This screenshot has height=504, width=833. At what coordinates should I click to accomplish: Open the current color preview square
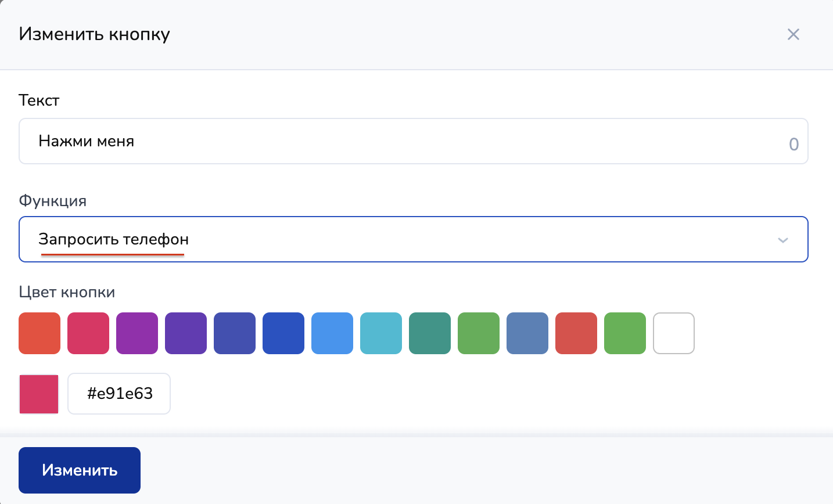click(x=40, y=394)
